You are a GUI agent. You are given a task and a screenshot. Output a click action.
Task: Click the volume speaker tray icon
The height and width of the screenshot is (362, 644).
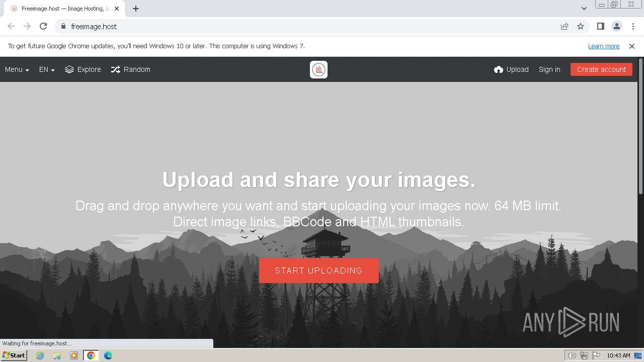[572, 355]
